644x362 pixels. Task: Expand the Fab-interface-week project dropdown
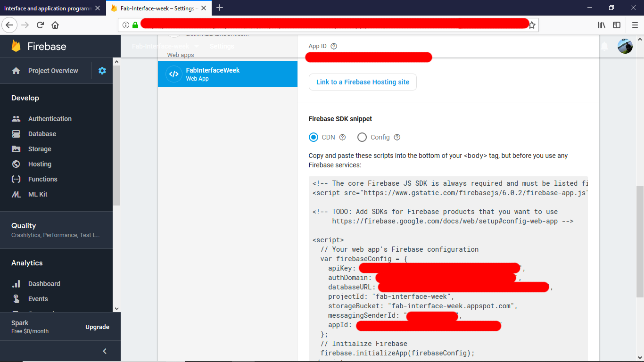tap(196, 46)
